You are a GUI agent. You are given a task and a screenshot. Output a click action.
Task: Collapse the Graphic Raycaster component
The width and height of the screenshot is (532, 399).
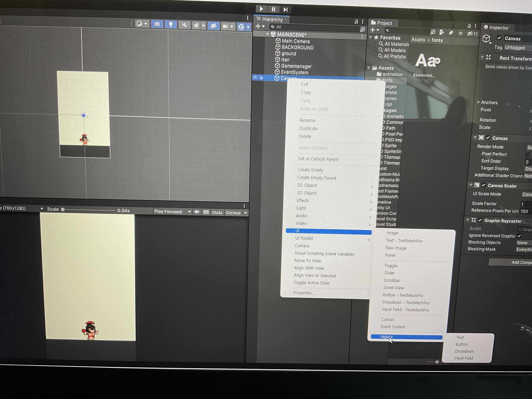pyautogui.click(x=467, y=220)
